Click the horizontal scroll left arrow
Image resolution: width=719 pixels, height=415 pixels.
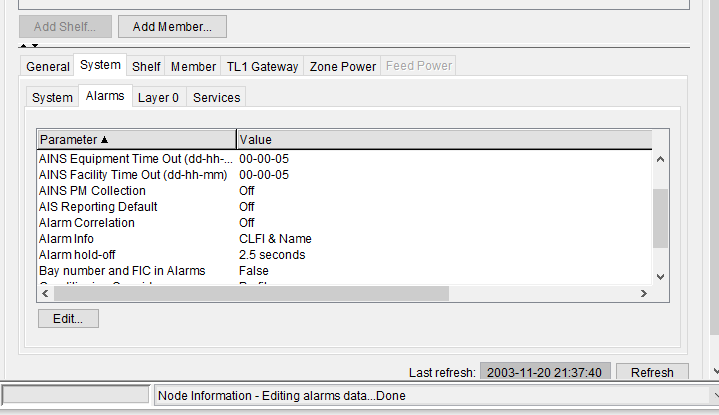[44, 294]
